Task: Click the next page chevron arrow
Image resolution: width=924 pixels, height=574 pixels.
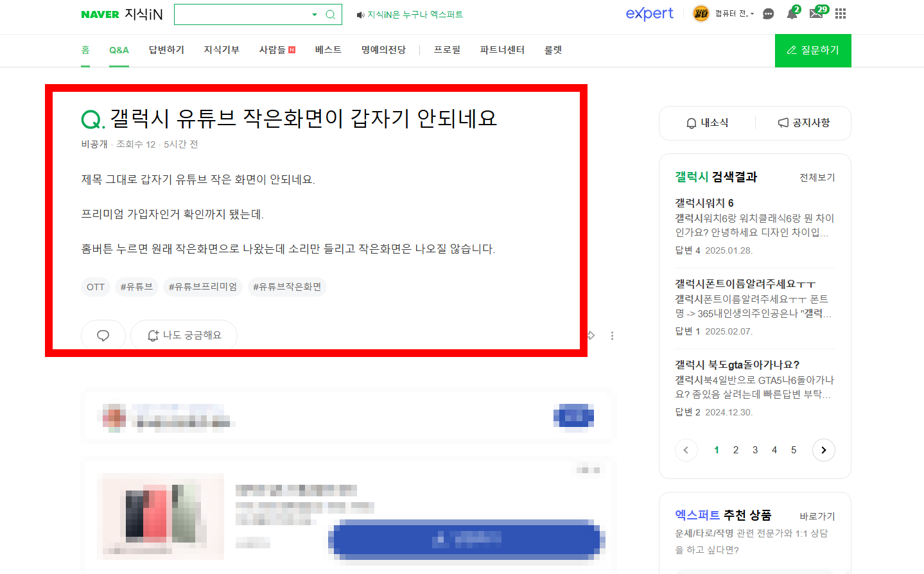Action: (x=824, y=450)
